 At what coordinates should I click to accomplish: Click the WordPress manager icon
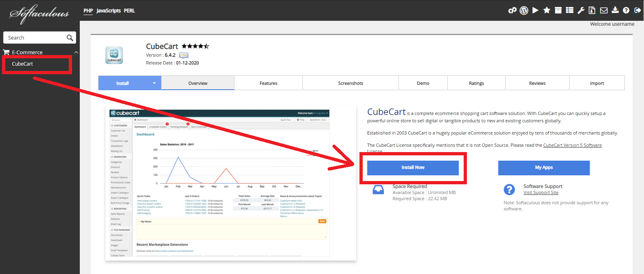coord(524,11)
